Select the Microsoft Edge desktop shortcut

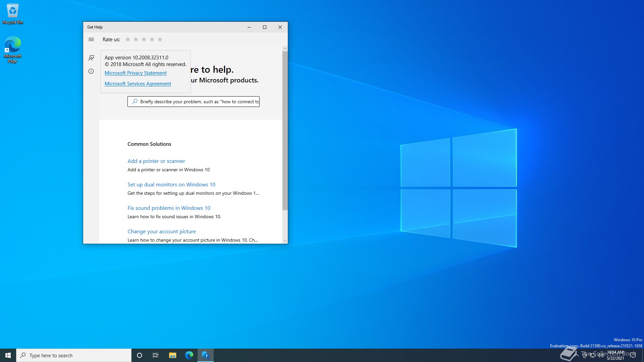point(13,50)
